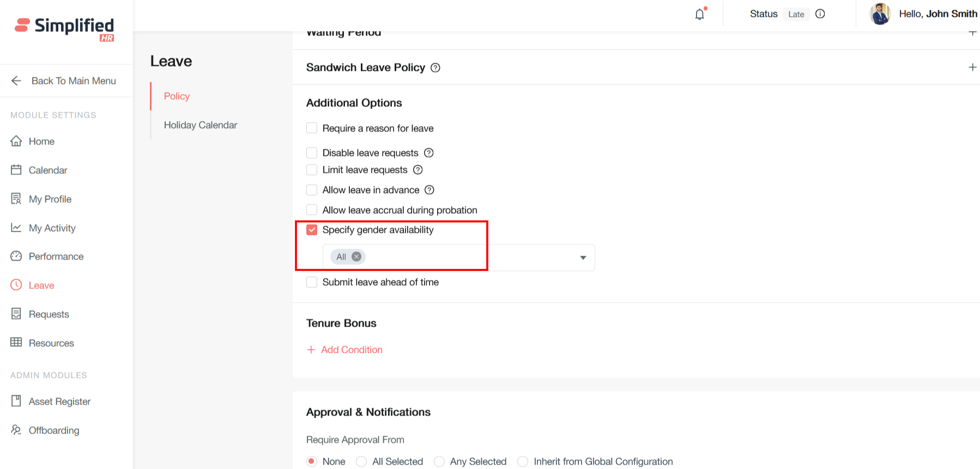This screenshot has height=469, width=980.
Task: Open Asset Register admin module
Action: [59, 401]
